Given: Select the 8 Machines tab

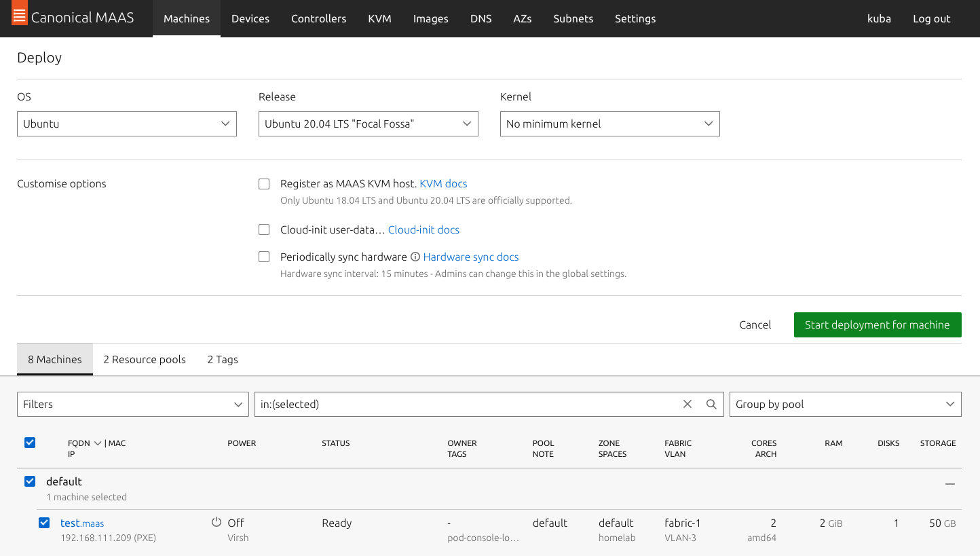Looking at the screenshot, I should (55, 359).
